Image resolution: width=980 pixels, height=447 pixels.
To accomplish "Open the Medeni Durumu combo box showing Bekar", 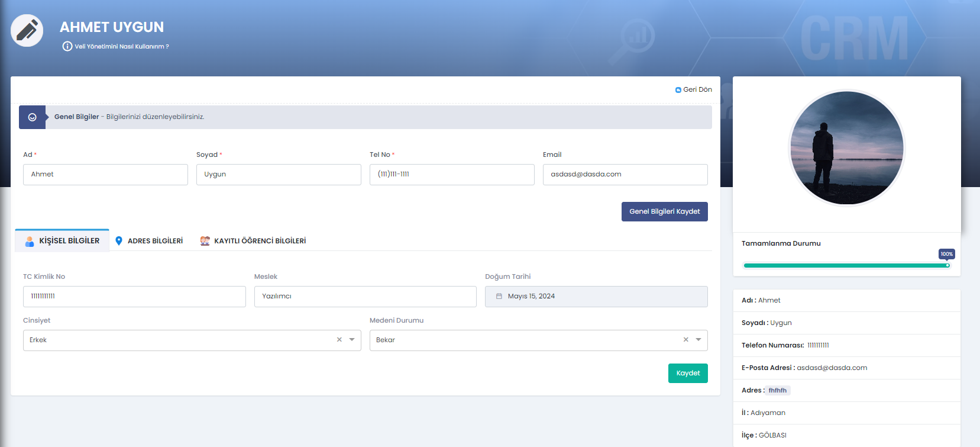I will [539, 340].
